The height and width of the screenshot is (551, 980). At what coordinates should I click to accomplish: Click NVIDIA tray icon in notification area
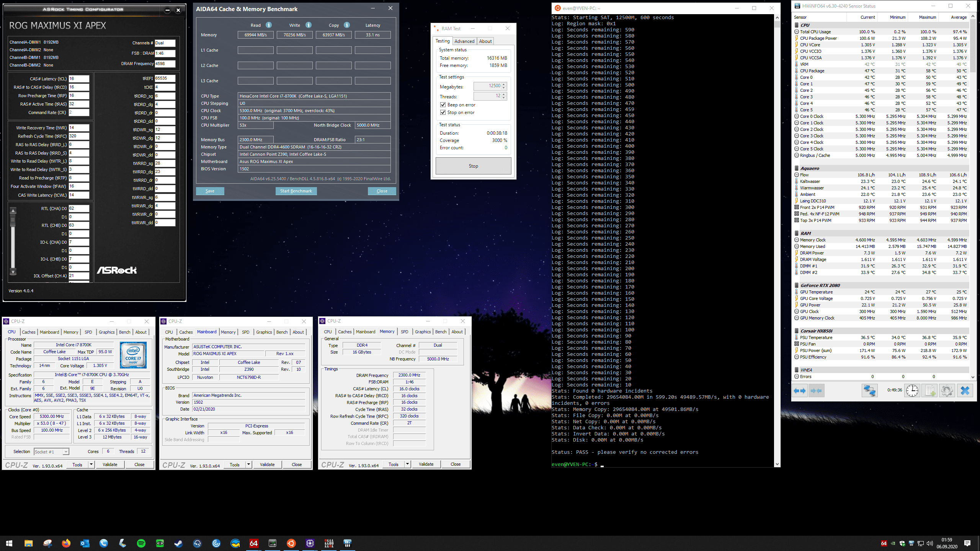pyautogui.click(x=893, y=543)
